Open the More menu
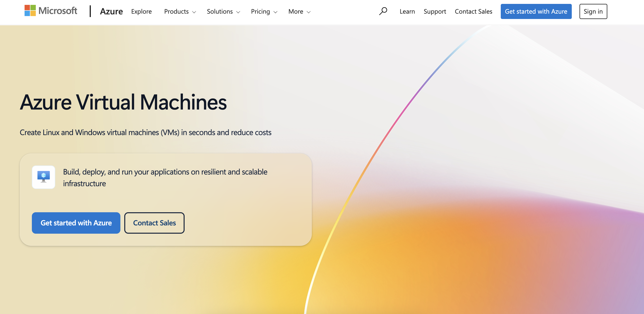The image size is (644, 314). 295,11
